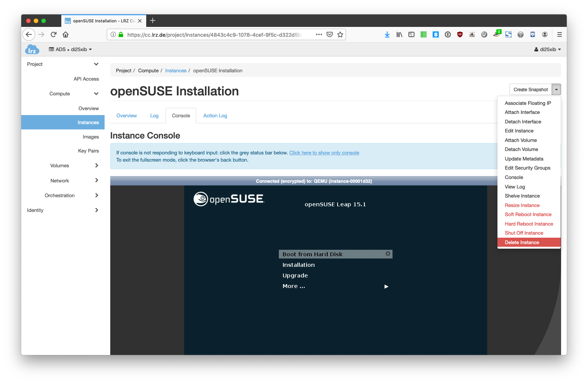This screenshot has width=588, height=383.
Task: Expand the Volumes sidebar section
Action: point(97,165)
